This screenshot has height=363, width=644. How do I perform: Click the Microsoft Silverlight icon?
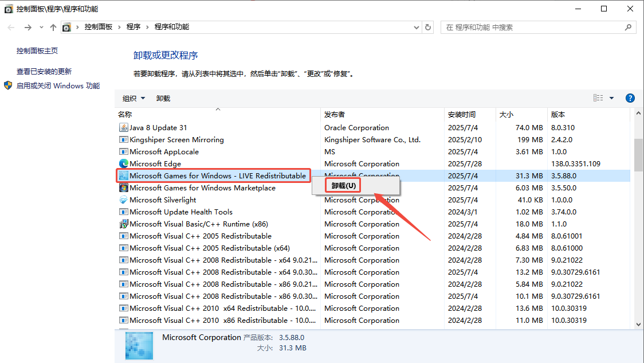click(x=123, y=200)
